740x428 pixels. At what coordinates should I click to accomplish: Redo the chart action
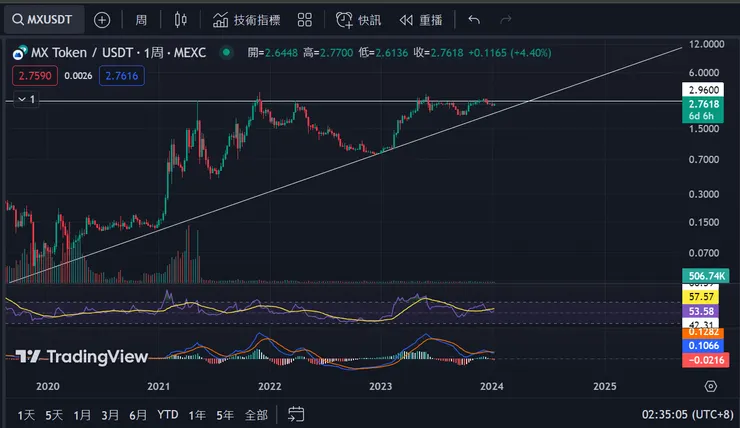pos(505,20)
